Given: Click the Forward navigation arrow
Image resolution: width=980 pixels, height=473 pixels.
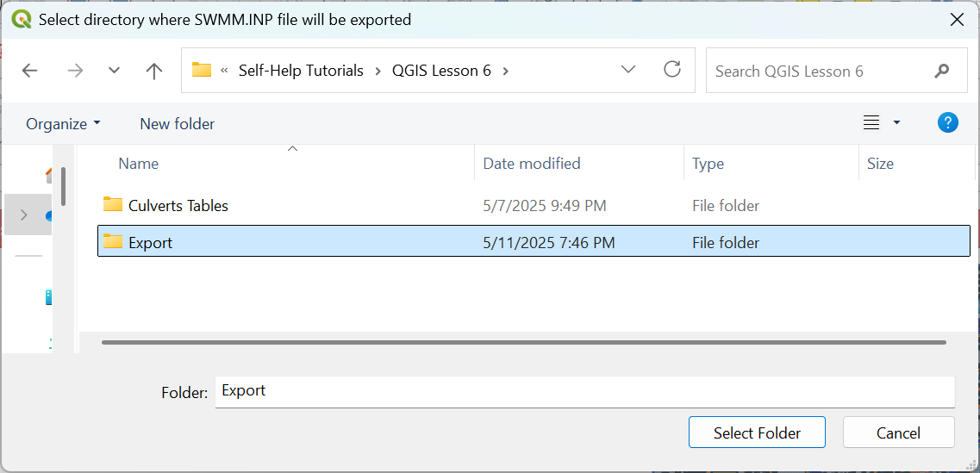Looking at the screenshot, I should (x=75, y=71).
